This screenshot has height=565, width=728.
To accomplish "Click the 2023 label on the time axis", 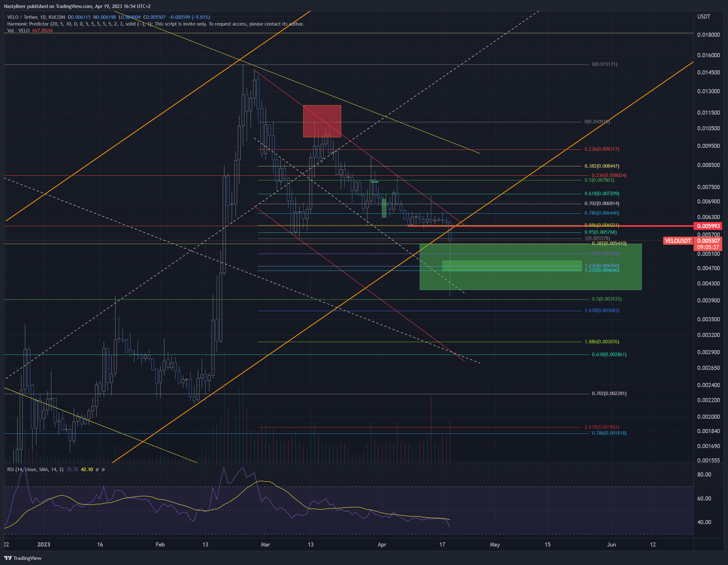I will tap(43, 545).
